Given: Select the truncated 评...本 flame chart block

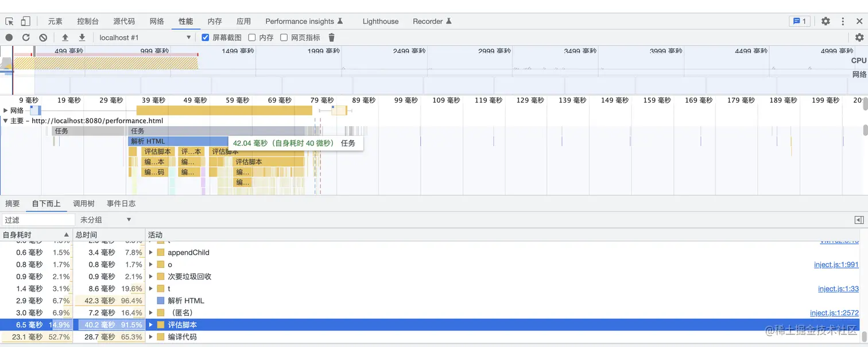Looking at the screenshot, I should (191, 151).
